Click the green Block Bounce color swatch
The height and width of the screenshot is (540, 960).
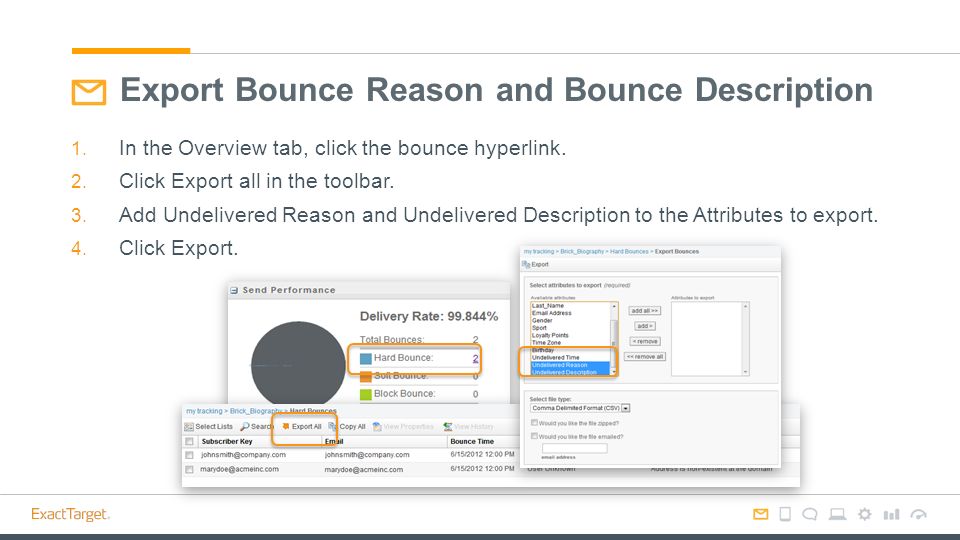click(366, 394)
